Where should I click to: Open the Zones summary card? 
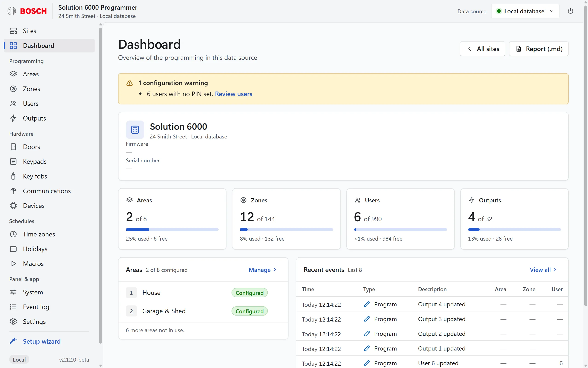(286, 219)
